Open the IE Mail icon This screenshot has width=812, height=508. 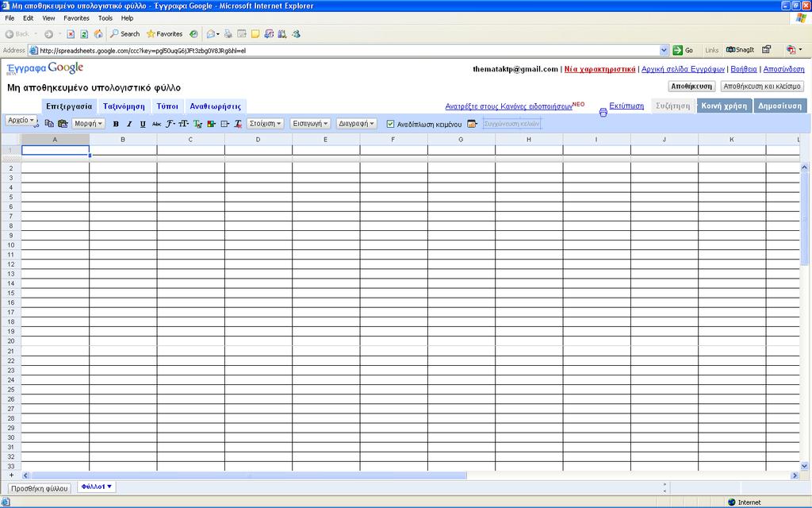pyautogui.click(x=210, y=34)
